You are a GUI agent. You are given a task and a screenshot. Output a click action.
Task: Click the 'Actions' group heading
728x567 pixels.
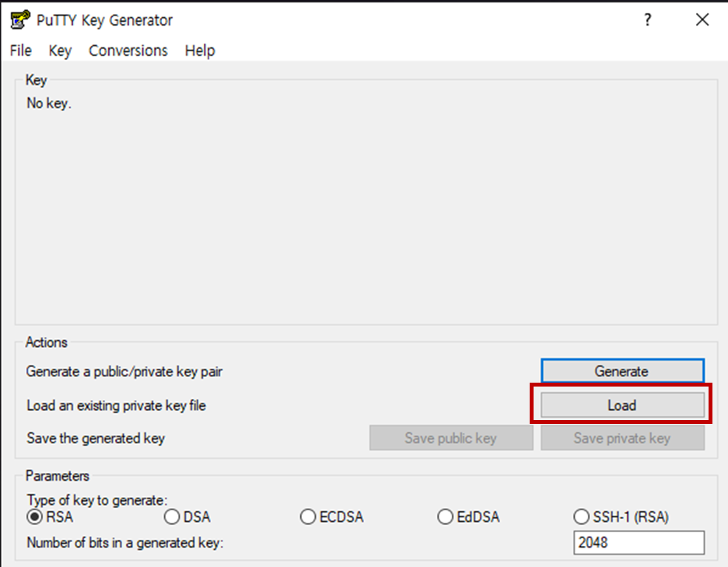point(46,342)
